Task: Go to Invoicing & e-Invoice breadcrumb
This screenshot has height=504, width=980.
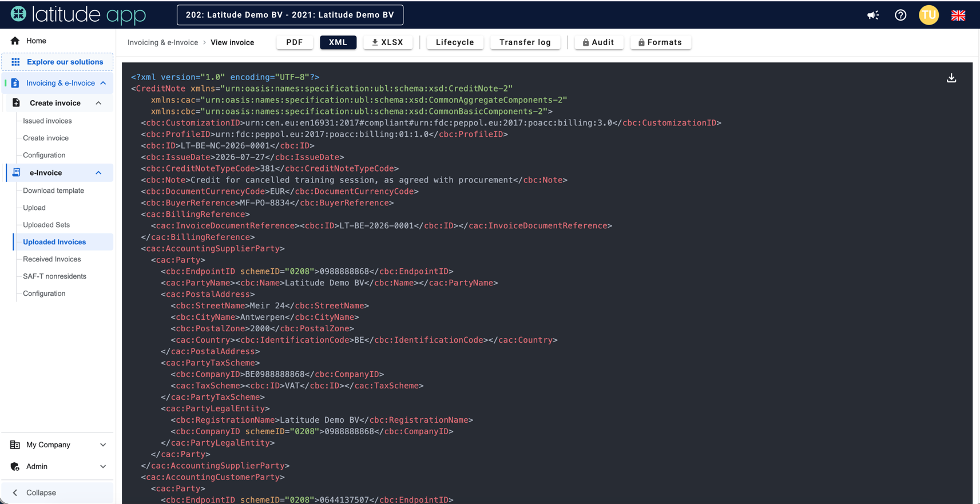Action: coord(162,42)
